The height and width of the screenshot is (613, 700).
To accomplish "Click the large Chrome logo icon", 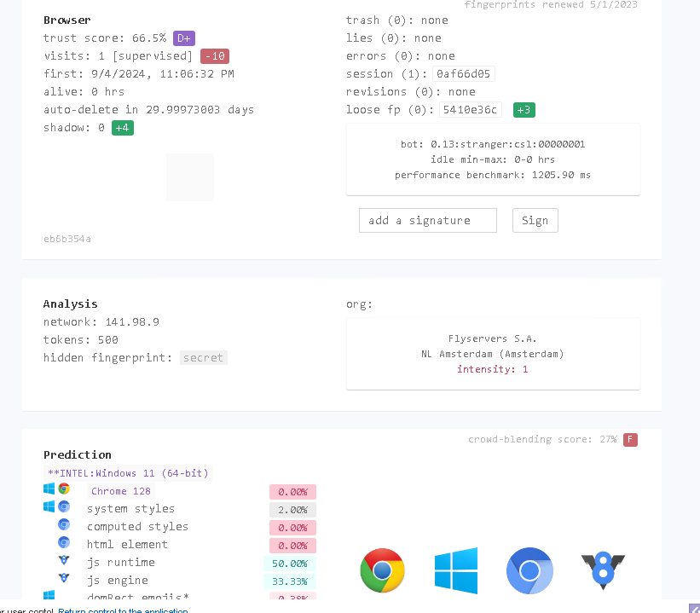I will pos(382,570).
